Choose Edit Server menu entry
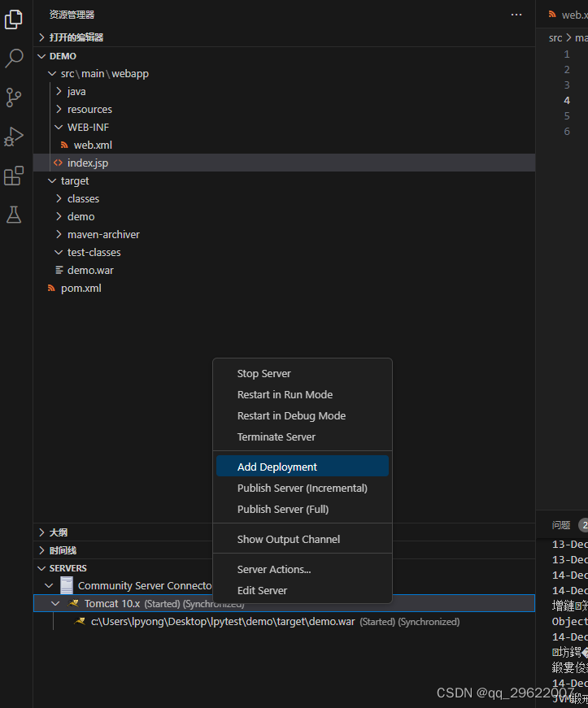 tap(303, 591)
